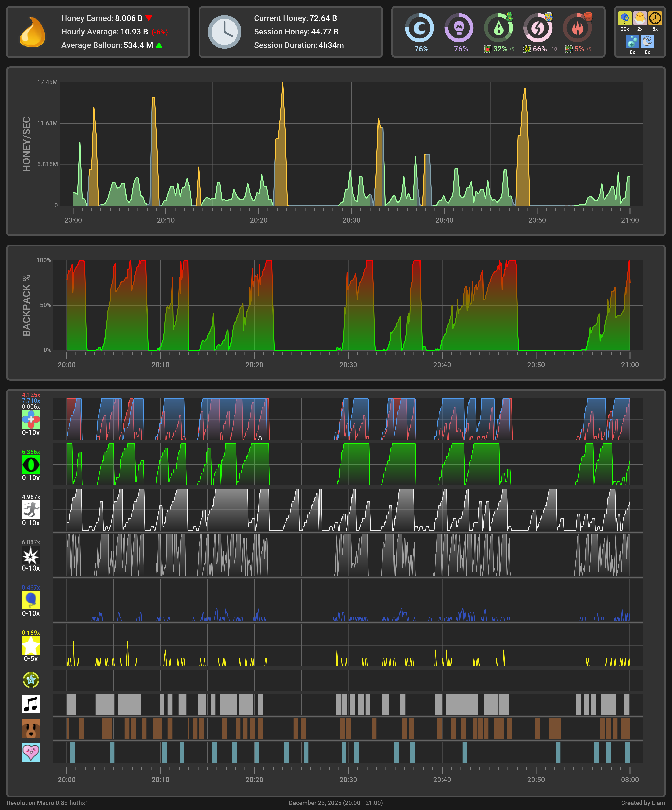Image resolution: width=672 pixels, height=810 pixels.
Task: Click the purple lightbulb ring icon
Action: (459, 28)
